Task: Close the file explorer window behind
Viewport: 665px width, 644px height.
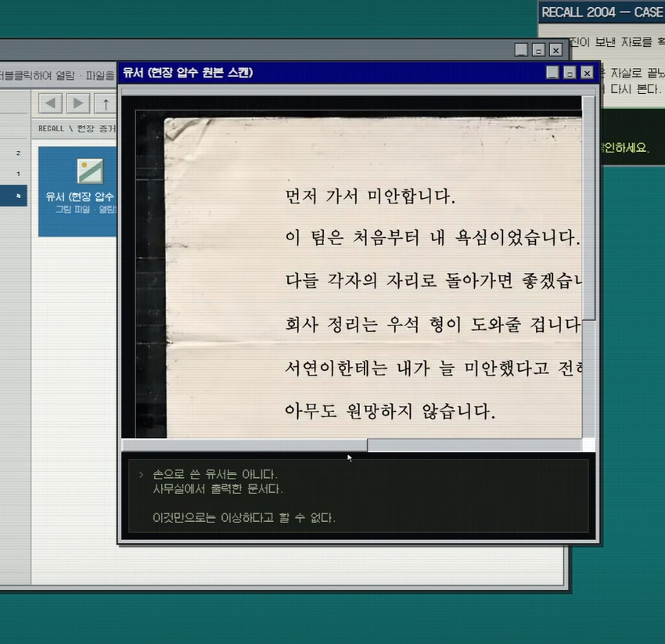Action: click(556, 49)
